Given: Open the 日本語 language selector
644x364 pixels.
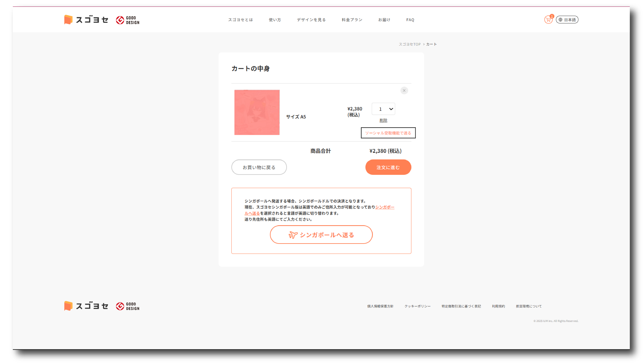Looking at the screenshot, I should point(567,20).
